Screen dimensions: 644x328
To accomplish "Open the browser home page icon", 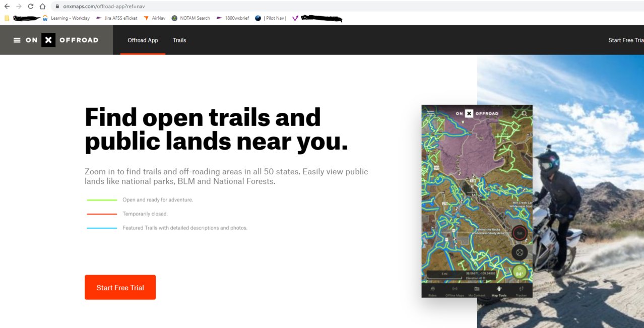I will [43, 7].
